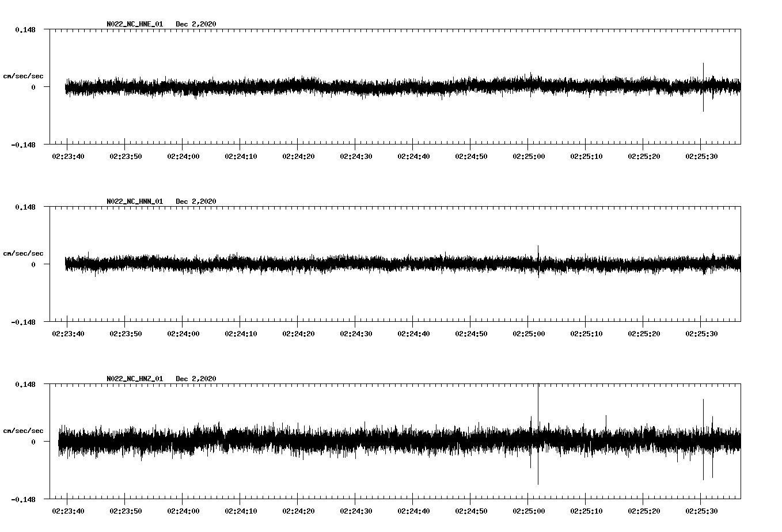Click the cm/sec/sec unit label on top trace

[24, 75]
